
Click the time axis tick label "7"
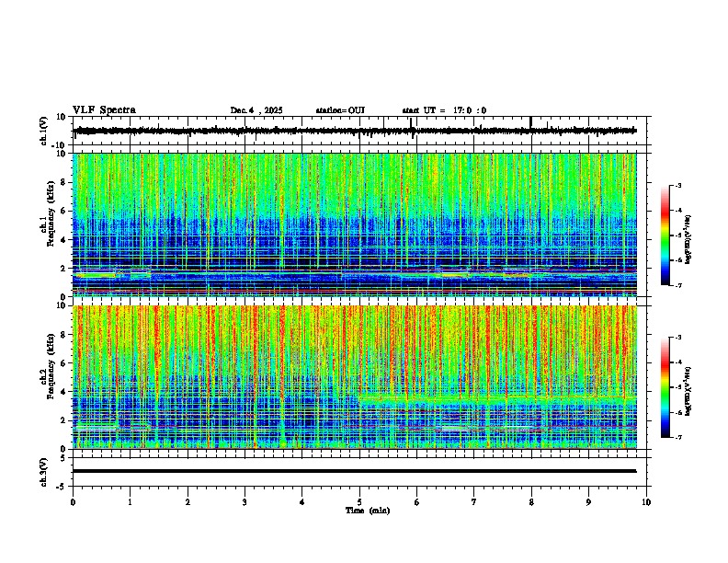[474, 502]
